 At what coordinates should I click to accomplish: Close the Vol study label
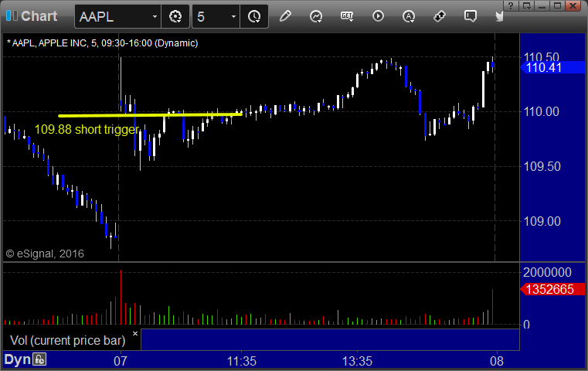pyautogui.click(x=135, y=333)
